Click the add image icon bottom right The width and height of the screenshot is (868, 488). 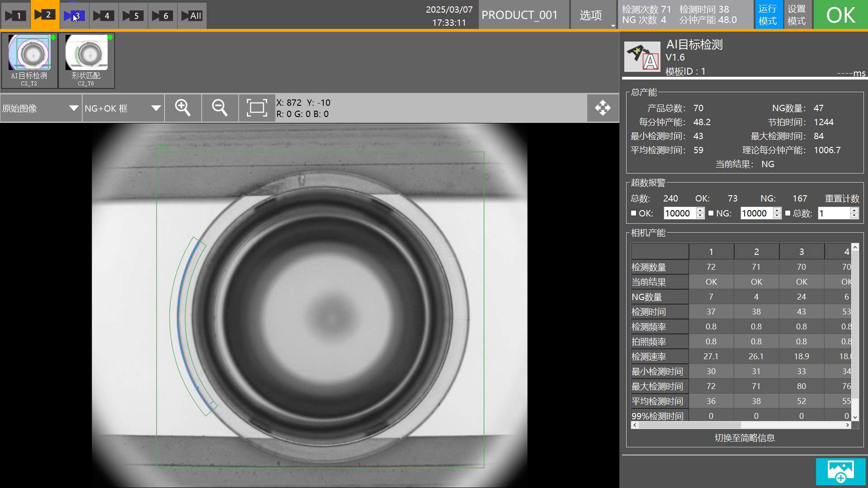[840, 472]
